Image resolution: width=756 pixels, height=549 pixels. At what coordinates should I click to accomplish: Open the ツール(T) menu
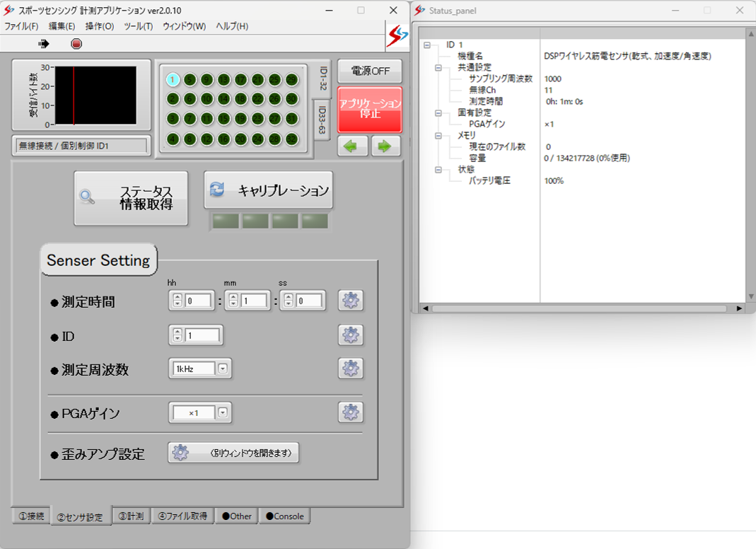[139, 26]
